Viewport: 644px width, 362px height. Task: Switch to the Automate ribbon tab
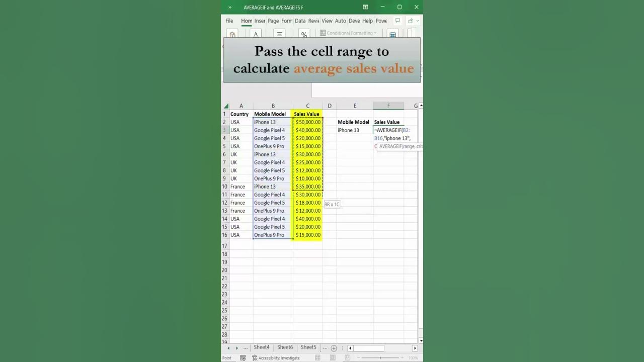[341, 21]
